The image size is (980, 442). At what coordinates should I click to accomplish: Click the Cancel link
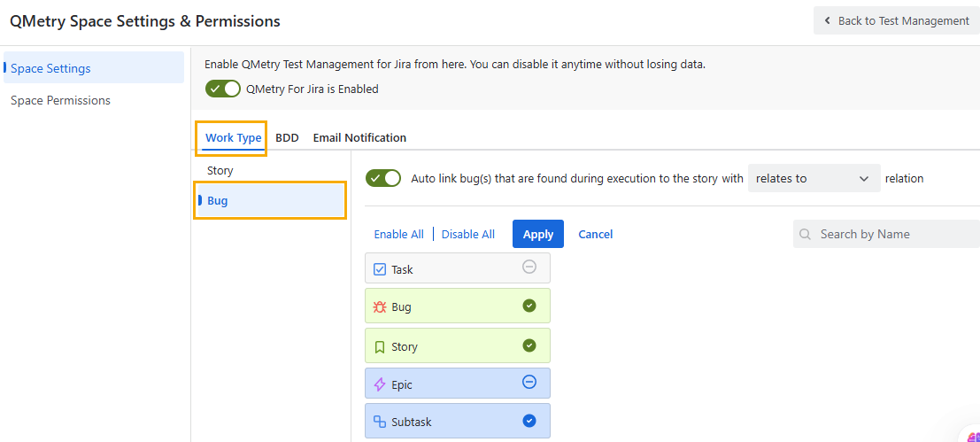(595, 234)
